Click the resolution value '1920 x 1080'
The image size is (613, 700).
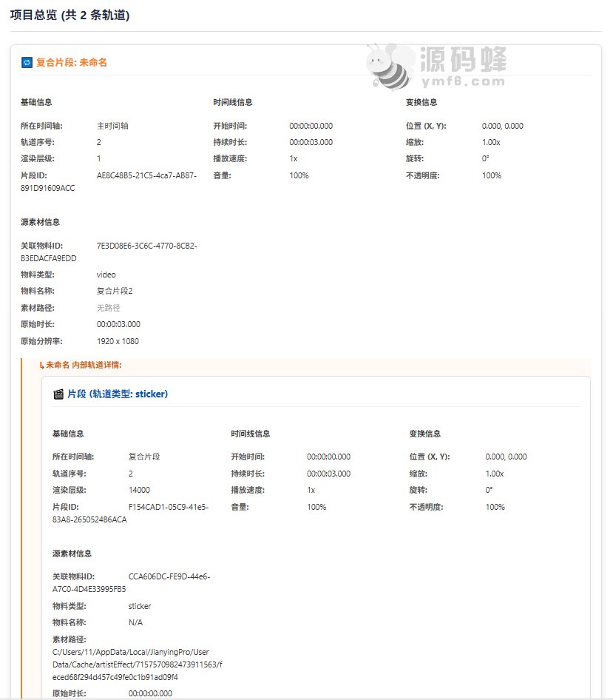(118, 341)
